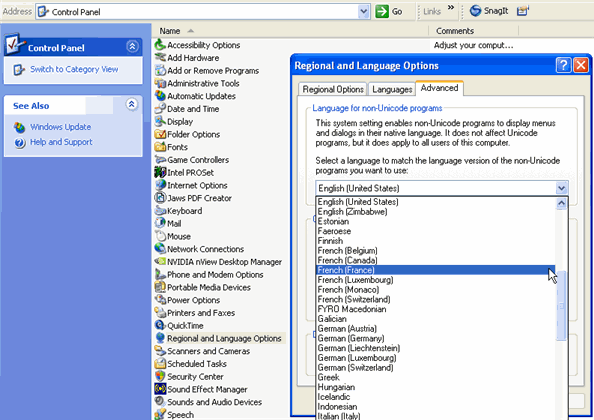Image resolution: width=594 pixels, height=420 pixels.
Task: Open the Printers and Faxes icon
Action: tap(160, 312)
